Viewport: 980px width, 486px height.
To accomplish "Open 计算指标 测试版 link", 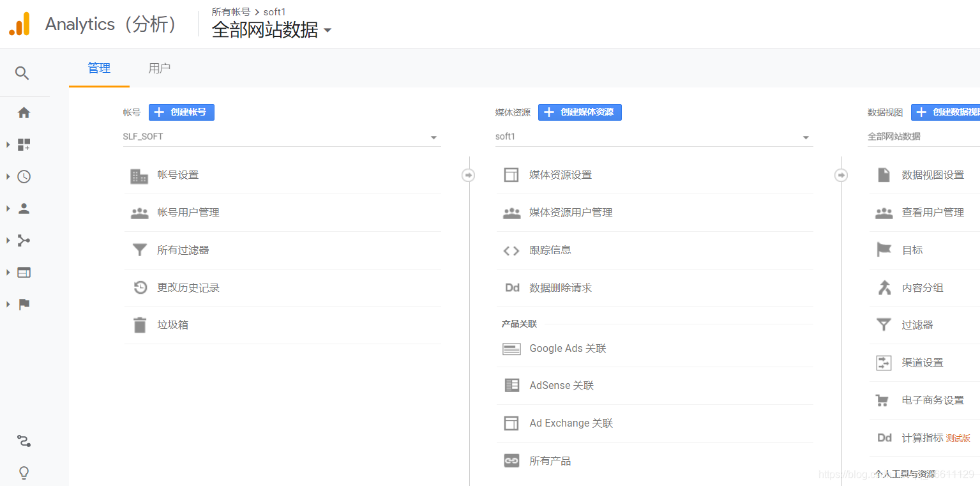I will pos(936,438).
